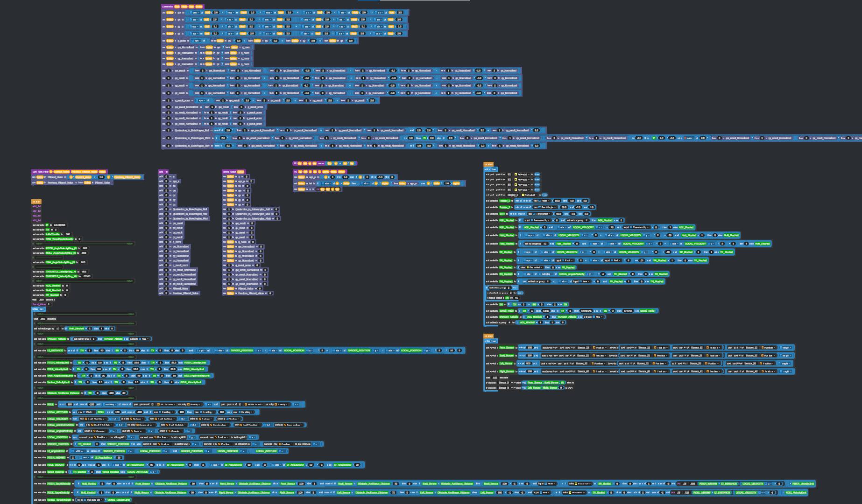Select the InitialThrottle variable name pill

click(52, 234)
